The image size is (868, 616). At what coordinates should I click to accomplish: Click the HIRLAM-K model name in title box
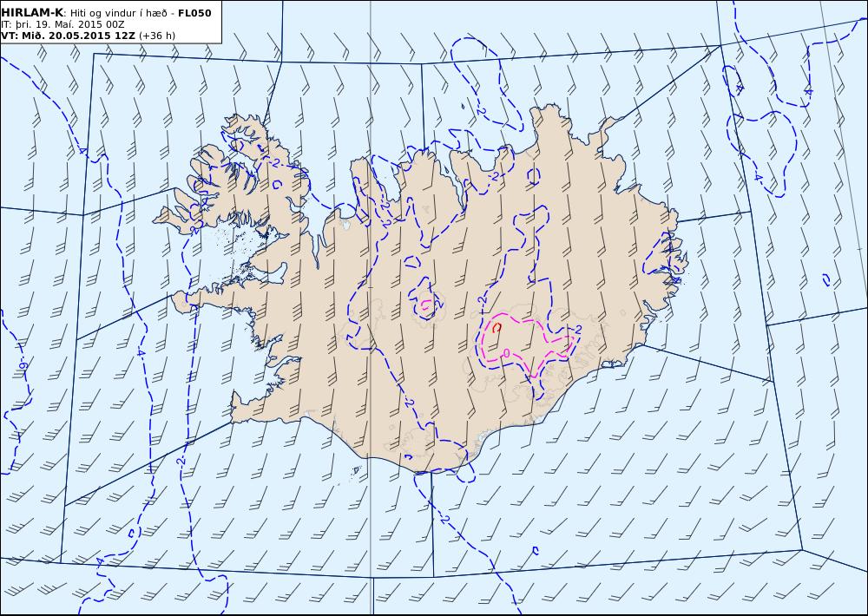pos(32,13)
